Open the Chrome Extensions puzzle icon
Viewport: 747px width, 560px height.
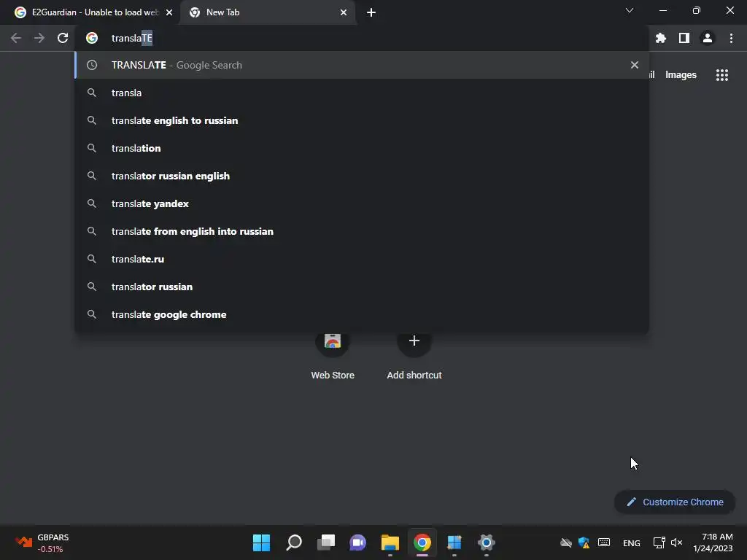661,38
